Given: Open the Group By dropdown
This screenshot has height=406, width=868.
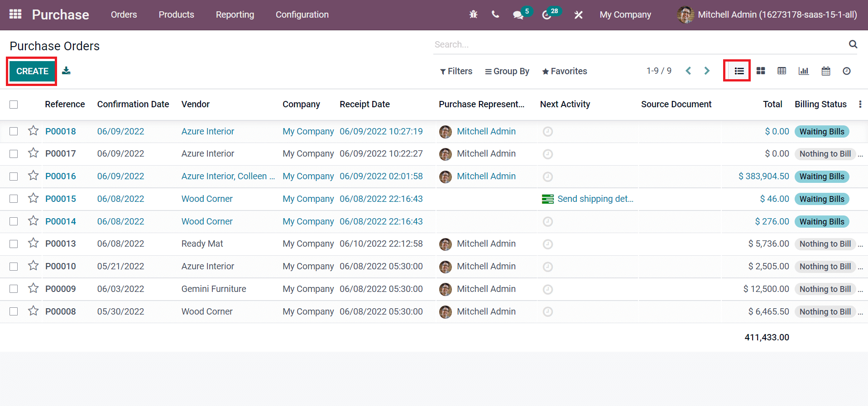Looking at the screenshot, I should point(507,71).
